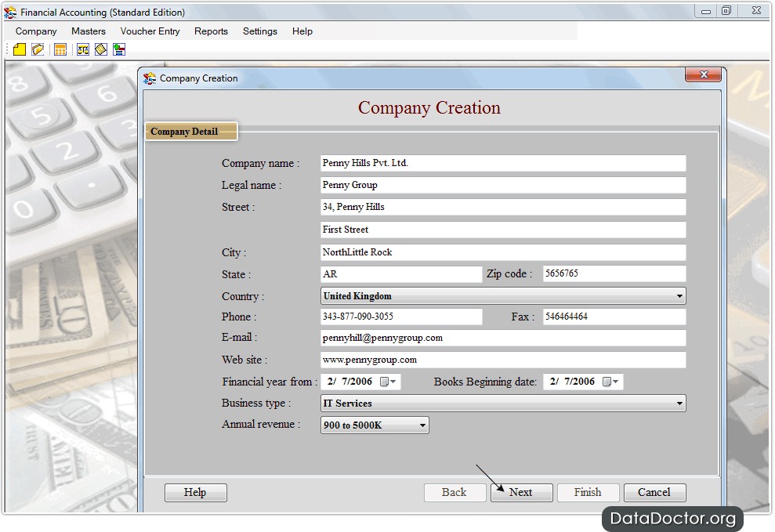
Task: Minimize the Financial Accounting window
Action: (706, 11)
